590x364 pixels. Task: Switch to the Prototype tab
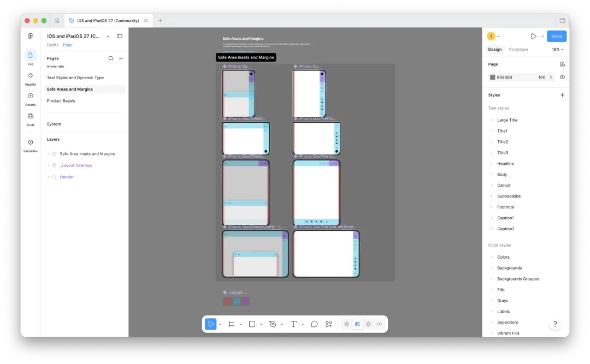click(x=518, y=49)
